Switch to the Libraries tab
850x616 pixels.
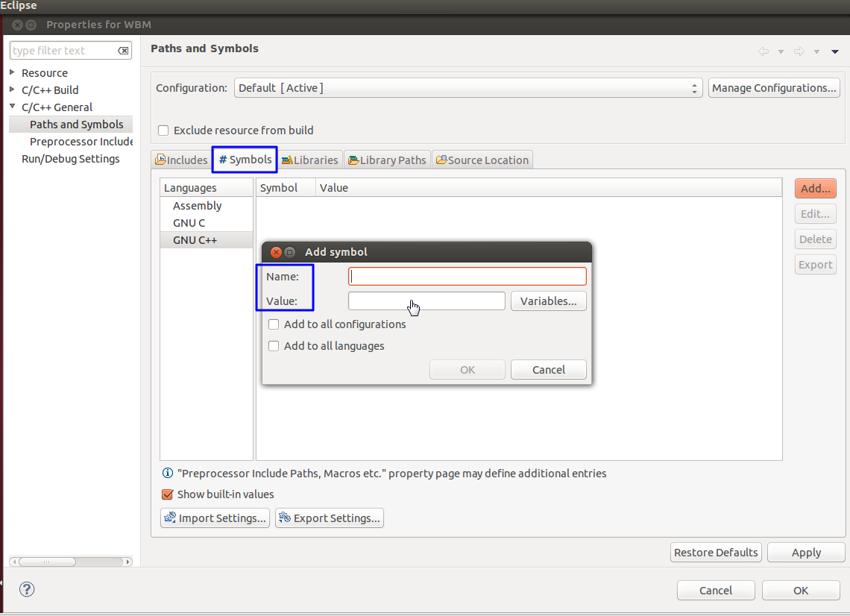(x=310, y=160)
